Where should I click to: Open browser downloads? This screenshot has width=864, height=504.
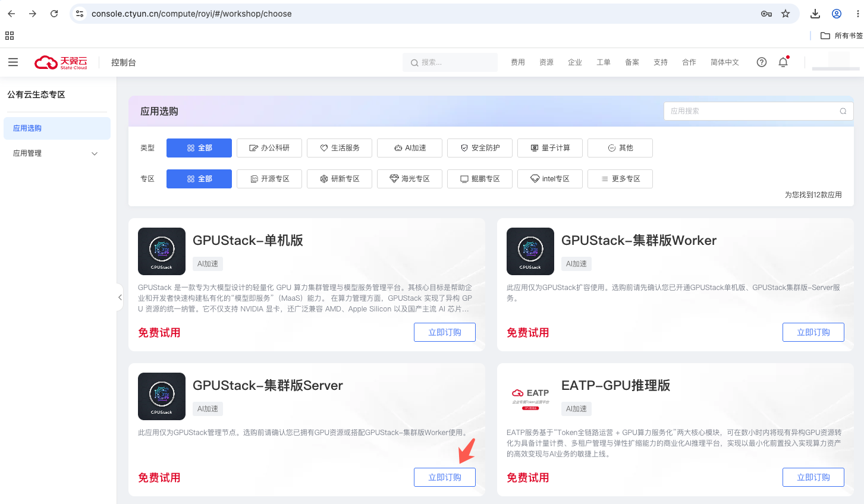(x=815, y=14)
